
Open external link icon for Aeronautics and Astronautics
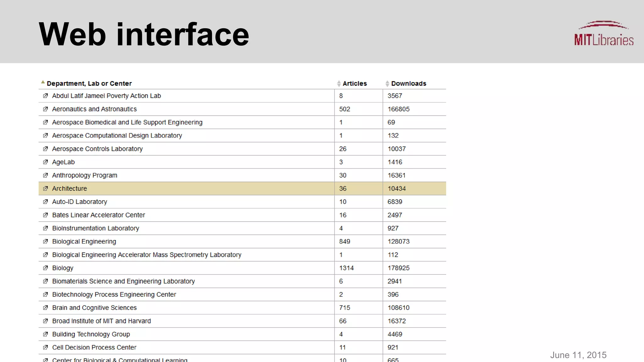[46, 109]
